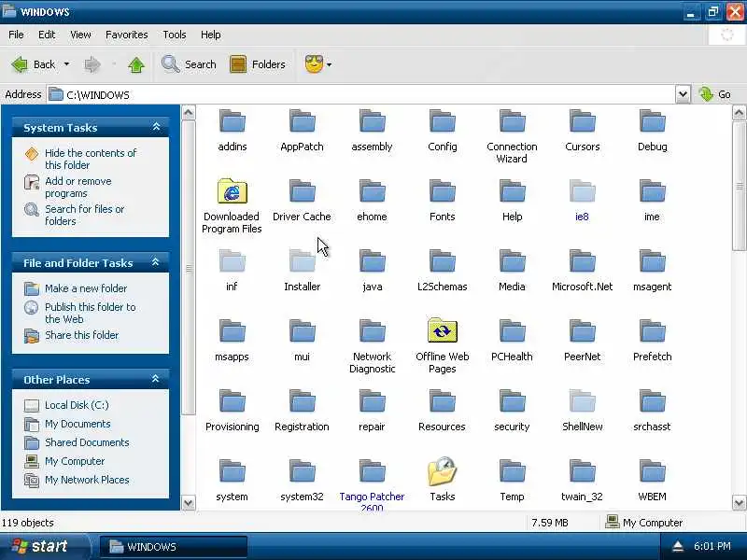Open the Back history dropdown arrow
Screen dimensions: 747x560
(66, 64)
